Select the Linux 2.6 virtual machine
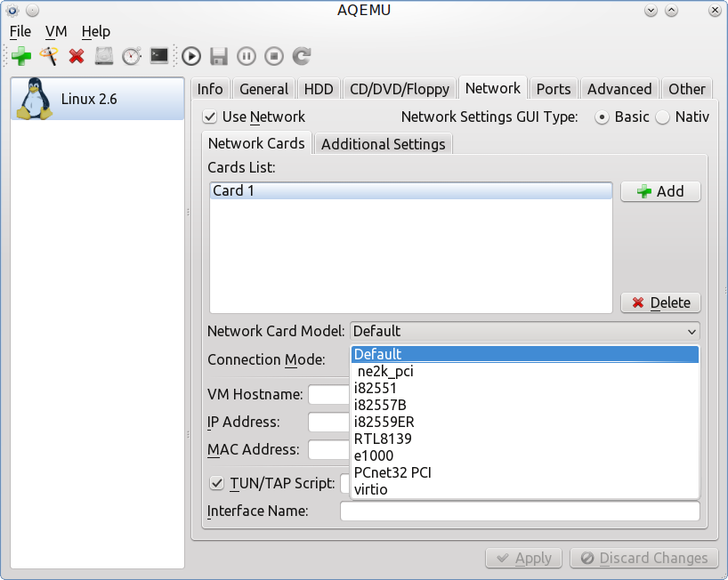This screenshot has width=728, height=580. [98, 99]
